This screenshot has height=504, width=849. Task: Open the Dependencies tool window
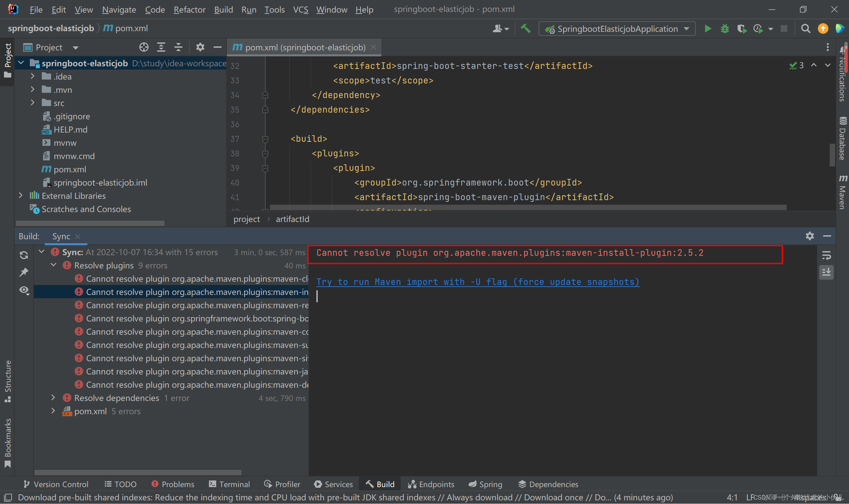[548, 484]
